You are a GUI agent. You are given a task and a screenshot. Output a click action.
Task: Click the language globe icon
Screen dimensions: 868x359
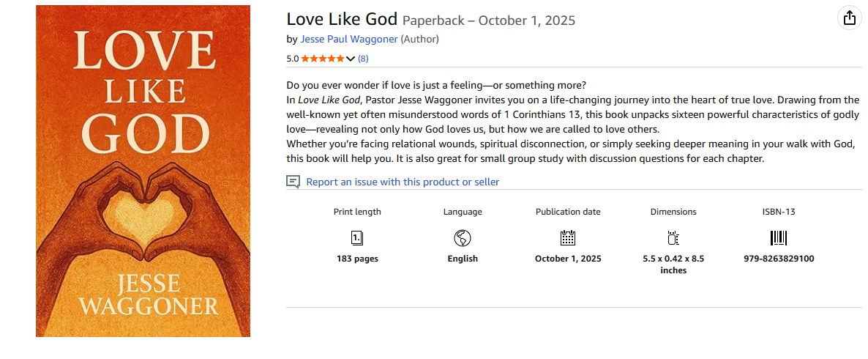click(x=463, y=237)
